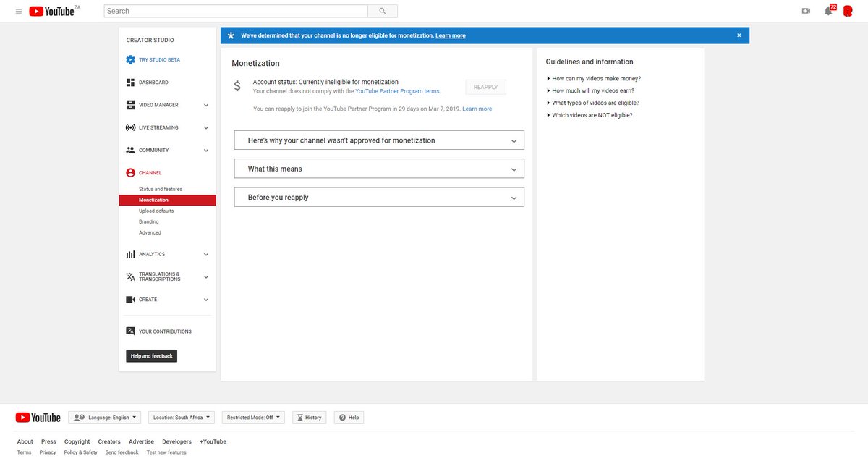Screen dimensions: 868x469
Task: Open the footer Advertise link
Action: pyautogui.click(x=141, y=441)
